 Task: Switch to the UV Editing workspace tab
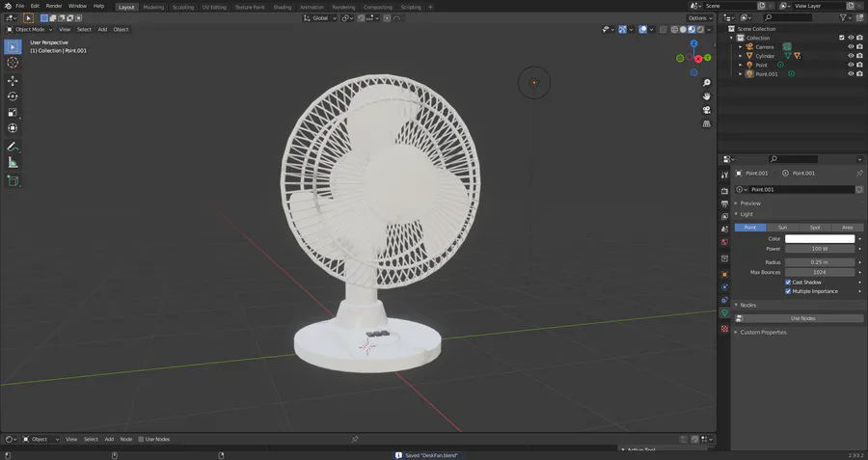click(214, 7)
